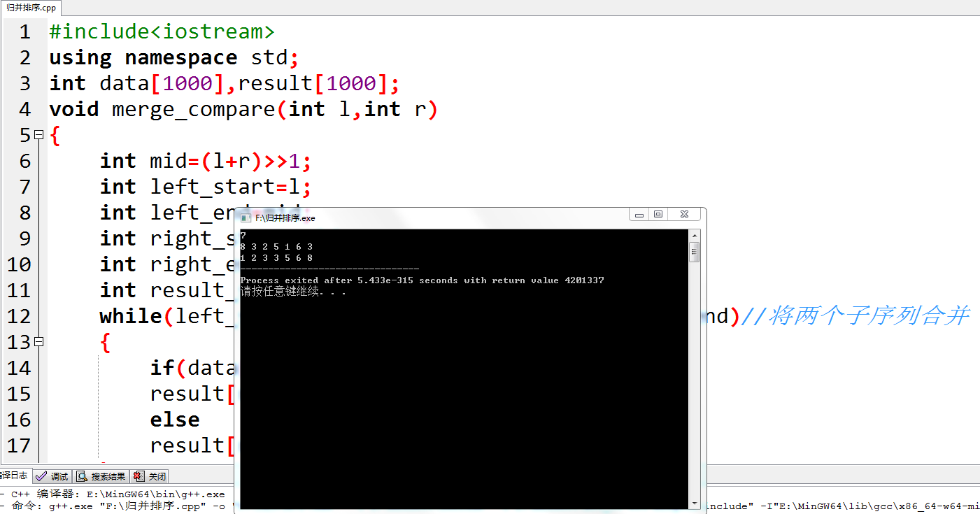The height and width of the screenshot is (514, 980).
Task: Maximize the 归并排序.exe console window
Action: [x=658, y=215]
